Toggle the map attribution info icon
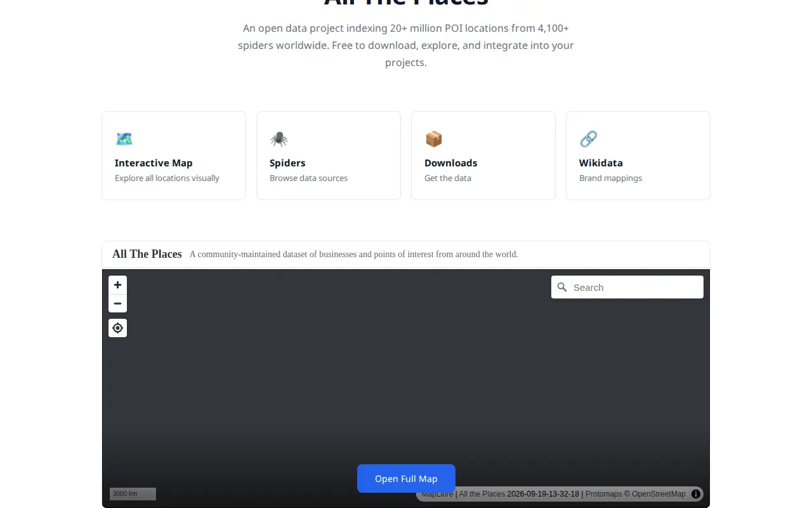 [696, 494]
